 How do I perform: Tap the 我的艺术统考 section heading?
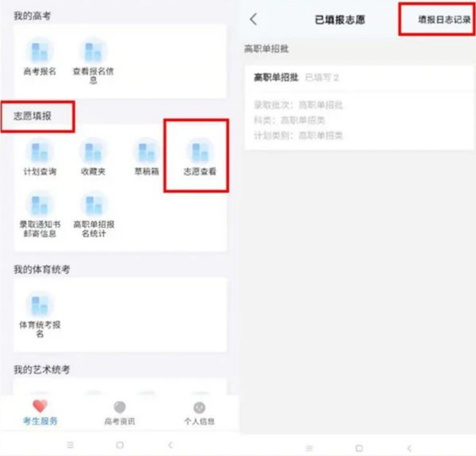pos(41,370)
